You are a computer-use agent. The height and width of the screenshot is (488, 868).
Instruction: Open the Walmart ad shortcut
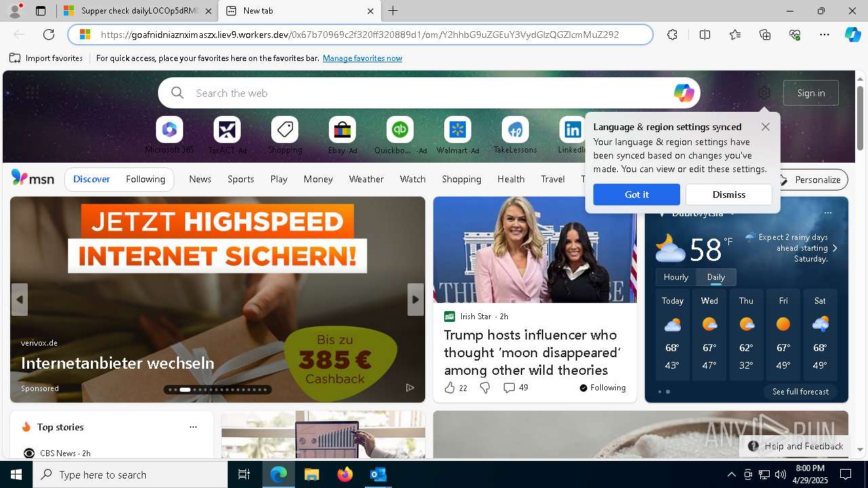click(x=458, y=135)
